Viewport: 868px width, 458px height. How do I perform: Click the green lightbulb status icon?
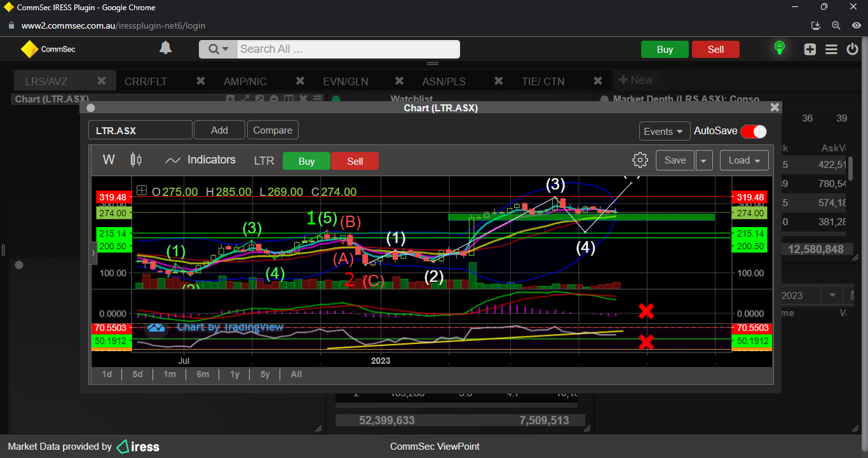point(779,48)
